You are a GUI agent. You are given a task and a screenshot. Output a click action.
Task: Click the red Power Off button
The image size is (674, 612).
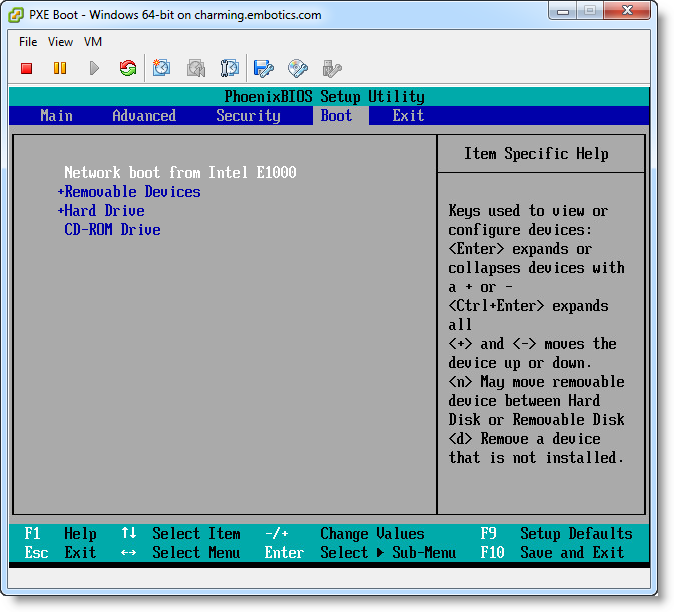point(27,68)
